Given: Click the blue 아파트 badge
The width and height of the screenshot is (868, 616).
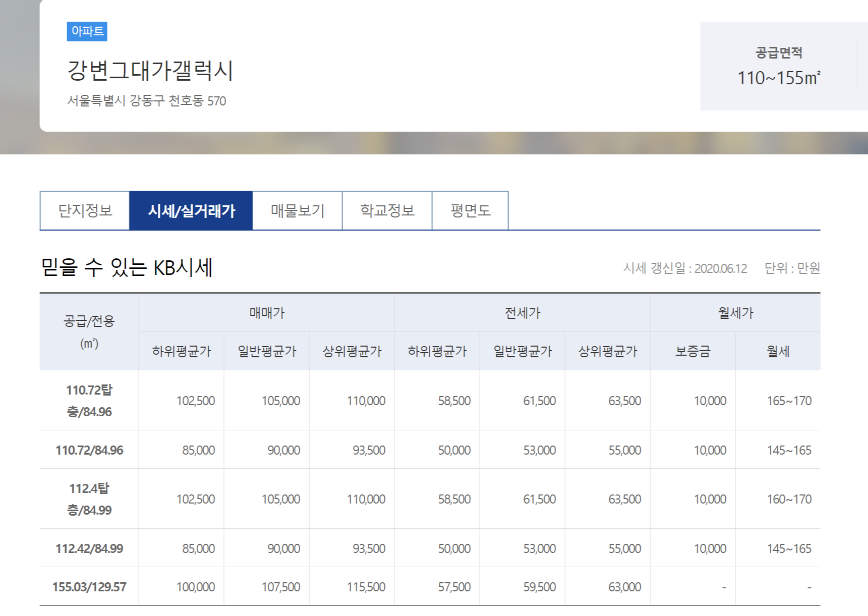Looking at the screenshot, I should click(87, 31).
